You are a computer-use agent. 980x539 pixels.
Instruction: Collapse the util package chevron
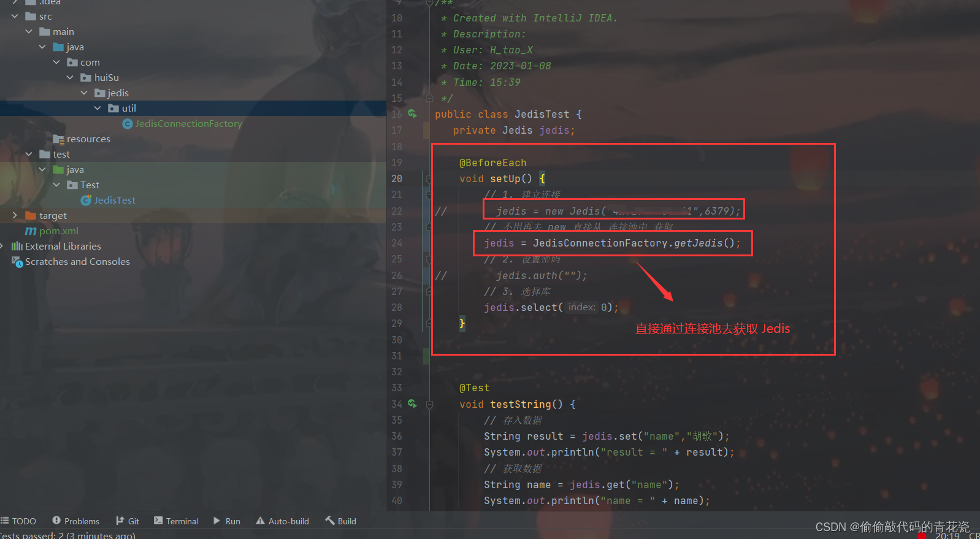98,108
